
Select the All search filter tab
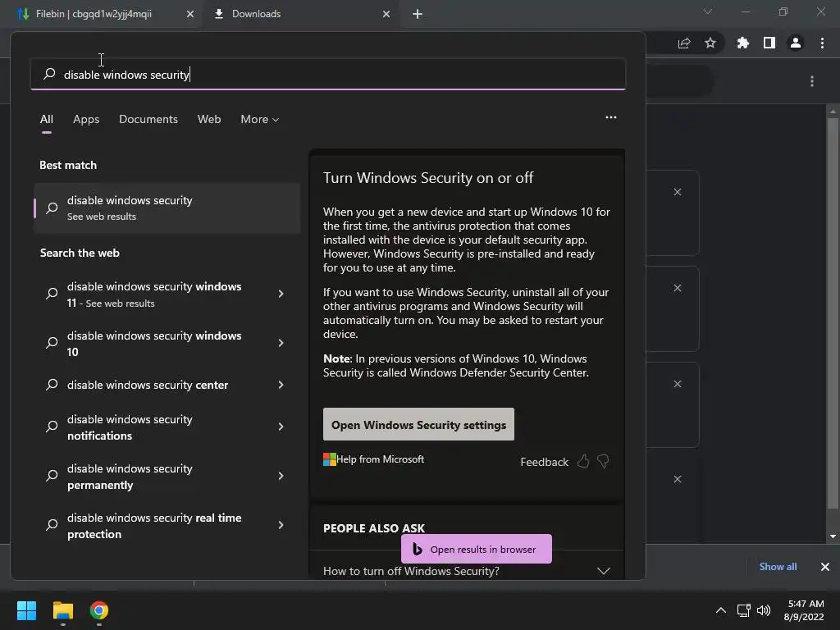click(x=47, y=119)
